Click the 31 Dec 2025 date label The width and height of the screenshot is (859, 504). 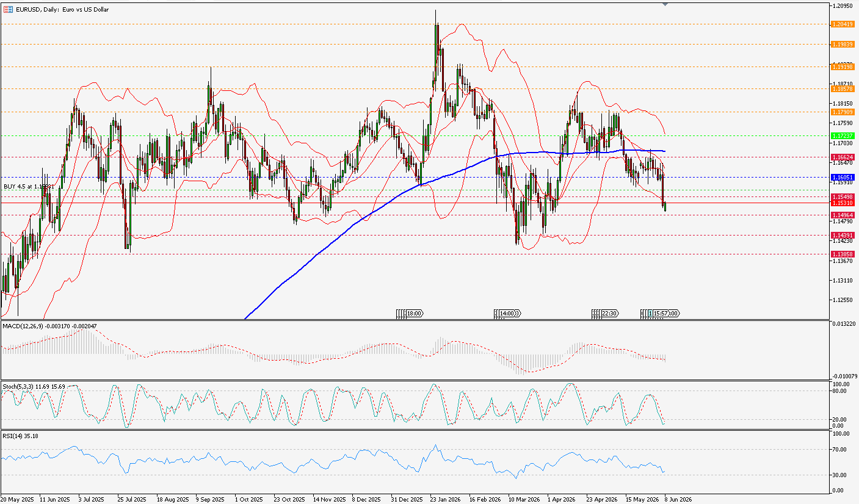tap(406, 499)
